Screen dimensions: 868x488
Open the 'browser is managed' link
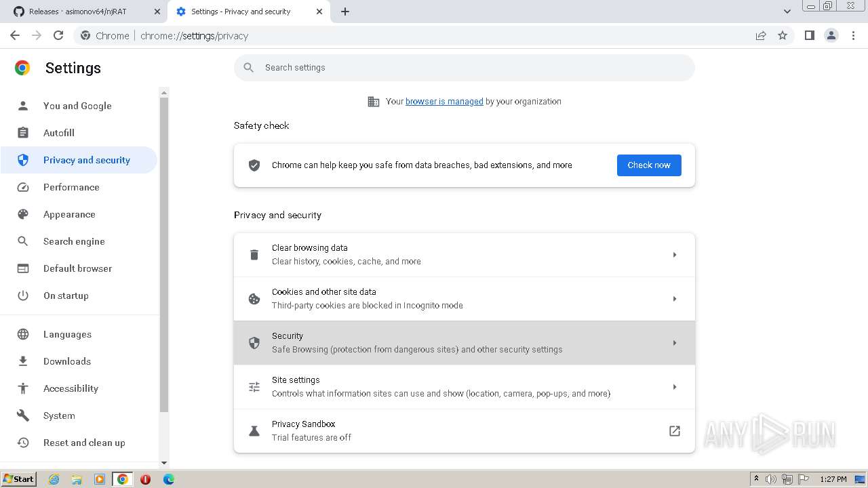[x=444, y=101]
